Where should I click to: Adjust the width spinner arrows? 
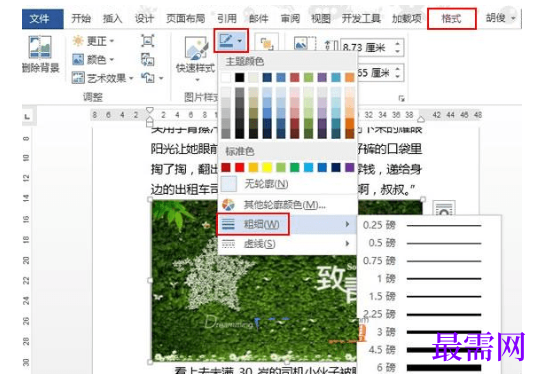point(398,73)
